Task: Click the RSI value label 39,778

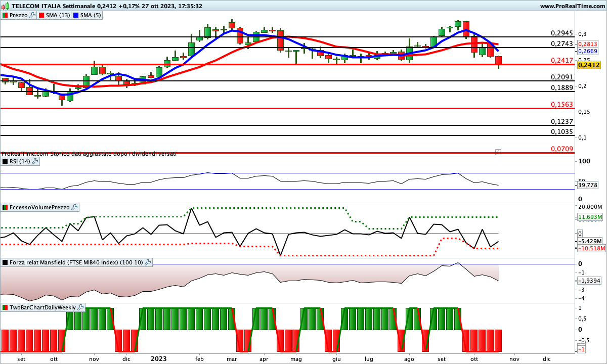Action: coord(588,185)
